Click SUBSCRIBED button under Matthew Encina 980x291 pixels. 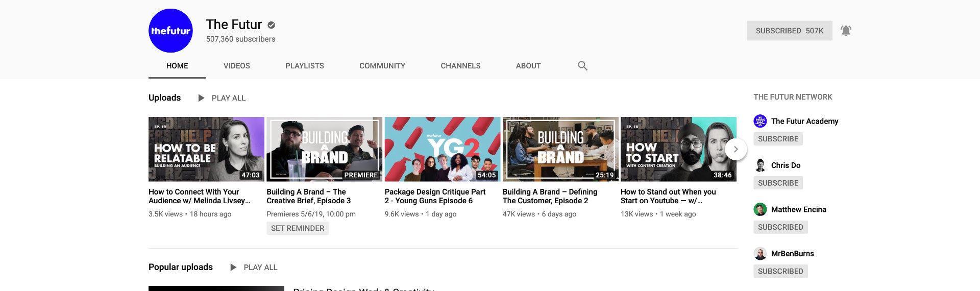click(x=780, y=227)
